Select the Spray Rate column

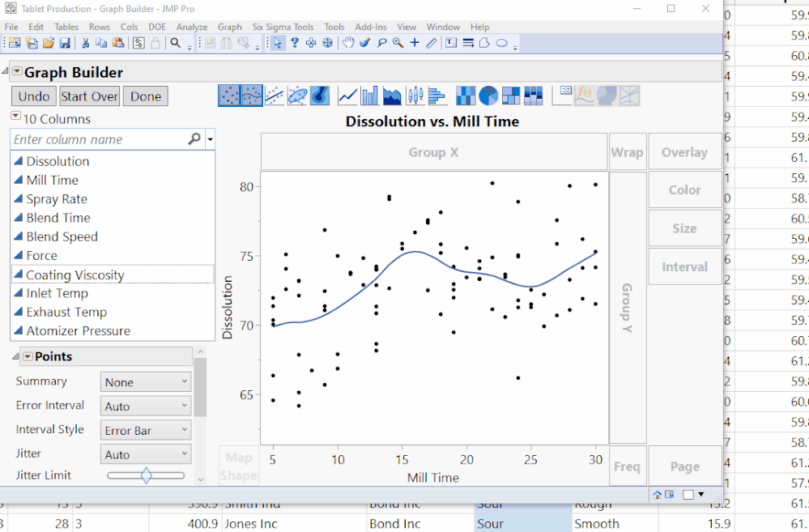pyautogui.click(x=113, y=199)
